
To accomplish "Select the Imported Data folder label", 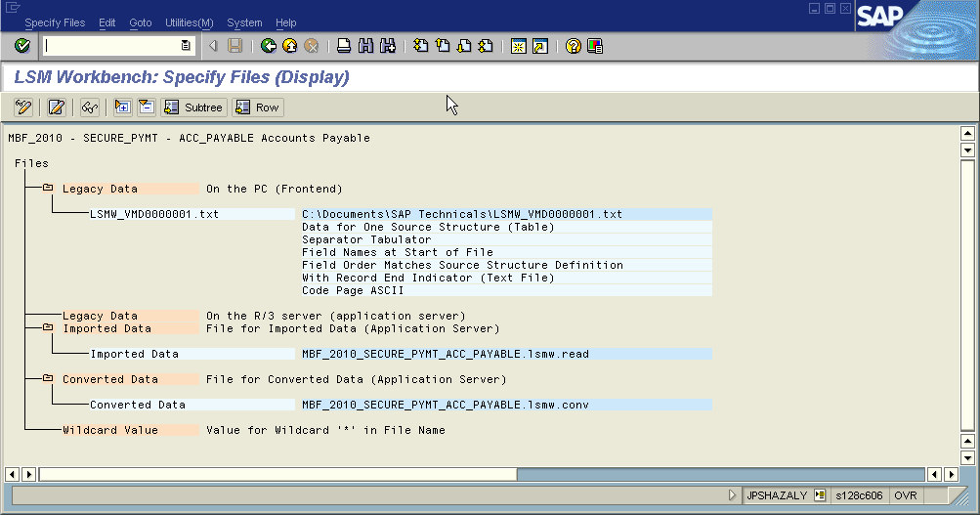I will point(130,328).
